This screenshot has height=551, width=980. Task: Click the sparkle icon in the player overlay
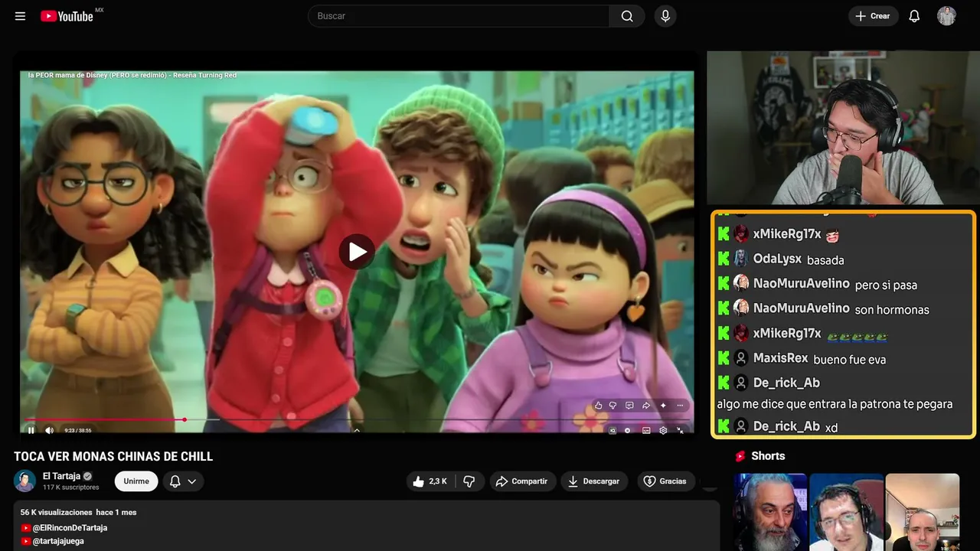[663, 406]
